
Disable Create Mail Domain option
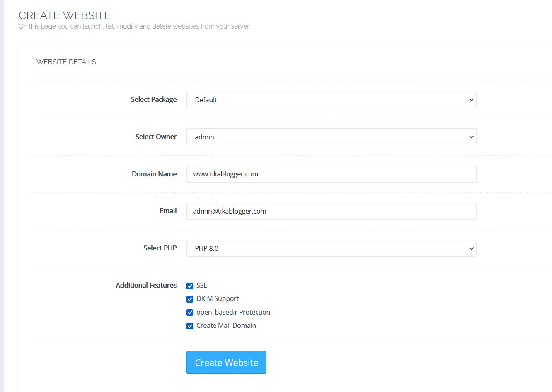point(190,326)
